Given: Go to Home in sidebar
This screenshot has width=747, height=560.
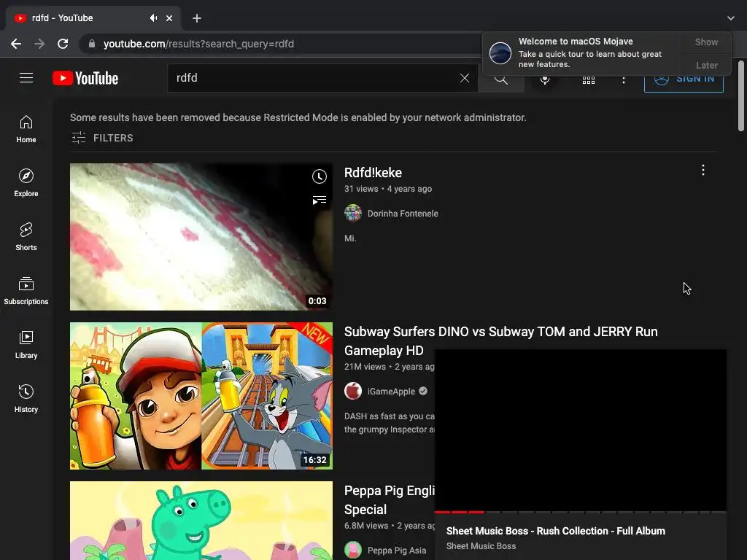Looking at the screenshot, I should (x=26, y=129).
